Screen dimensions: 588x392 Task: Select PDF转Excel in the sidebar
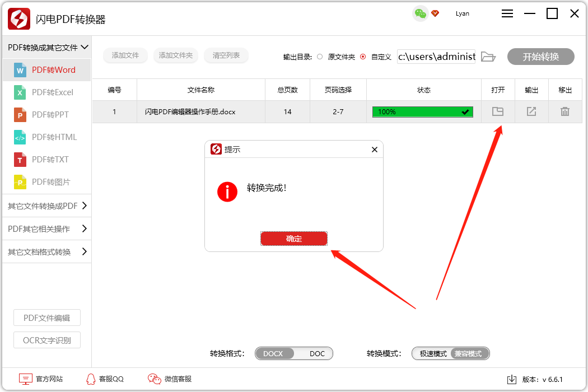click(52, 92)
